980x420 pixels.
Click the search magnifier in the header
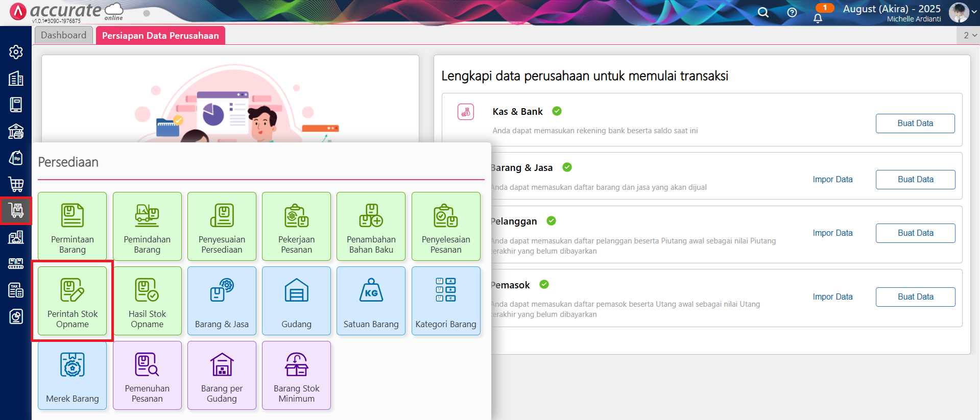point(763,12)
